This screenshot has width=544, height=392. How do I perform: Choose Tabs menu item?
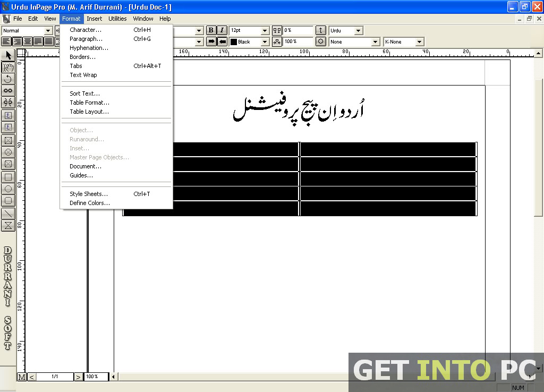[x=116, y=66]
